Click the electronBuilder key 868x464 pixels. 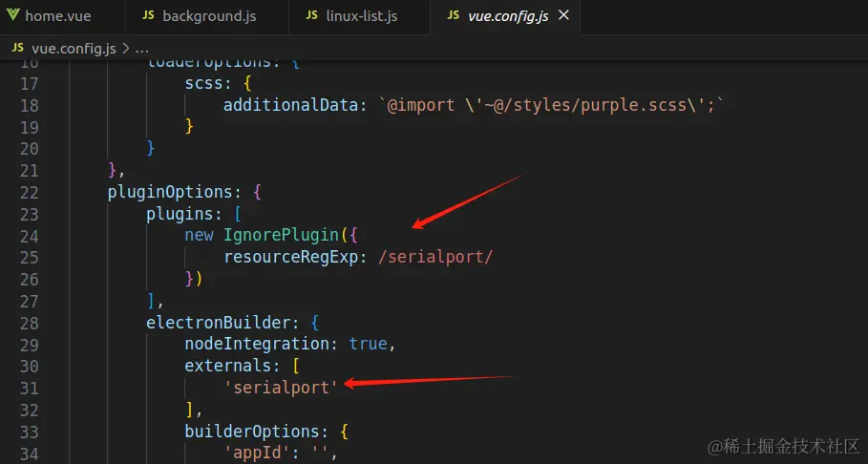click(218, 323)
